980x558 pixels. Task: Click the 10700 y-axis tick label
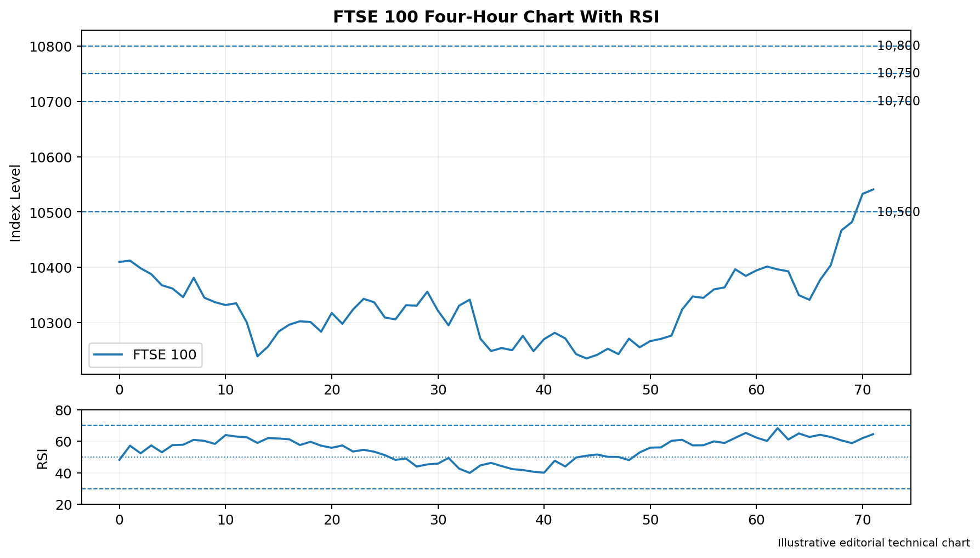point(50,102)
